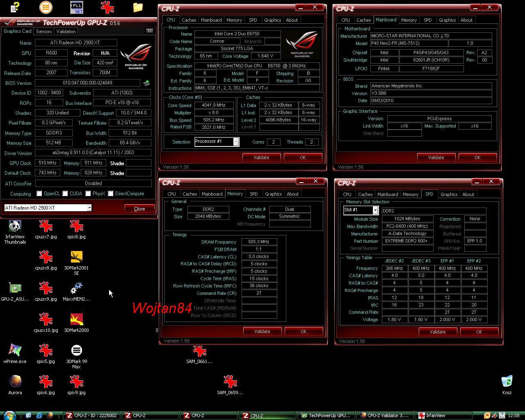Viewport: 525px width, 420px height.
Task: Click the Part Number EXTREME DDR2 800+ field
Action: 407,241
